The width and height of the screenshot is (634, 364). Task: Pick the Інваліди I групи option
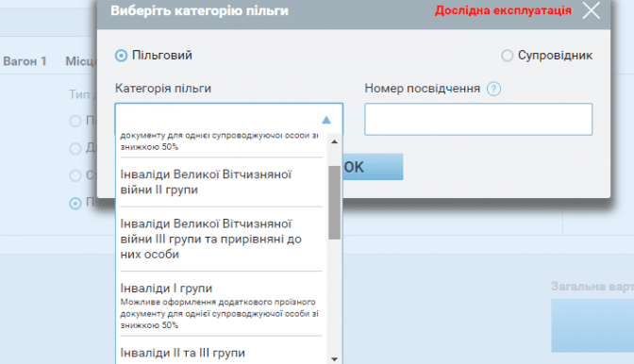pyautogui.click(x=221, y=304)
